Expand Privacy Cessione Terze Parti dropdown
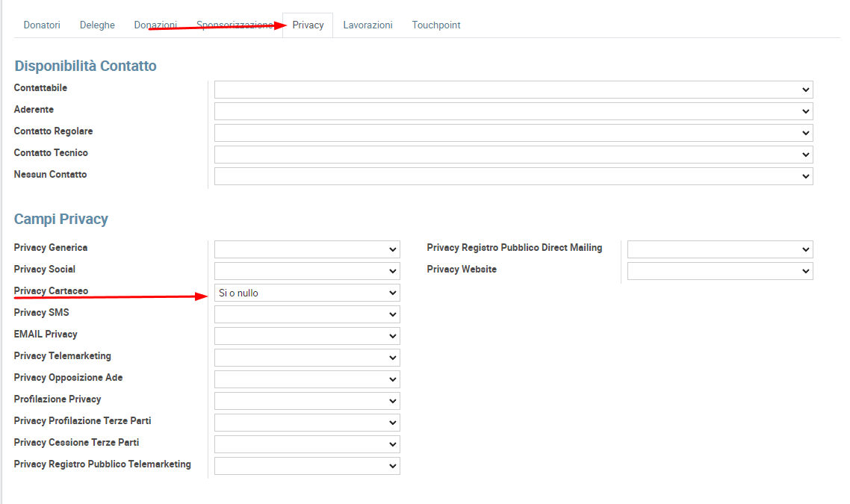The image size is (850, 504). click(x=307, y=444)
